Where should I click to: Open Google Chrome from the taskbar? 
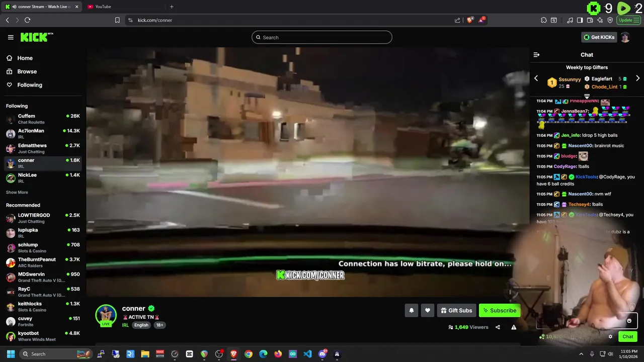(249, 354)
